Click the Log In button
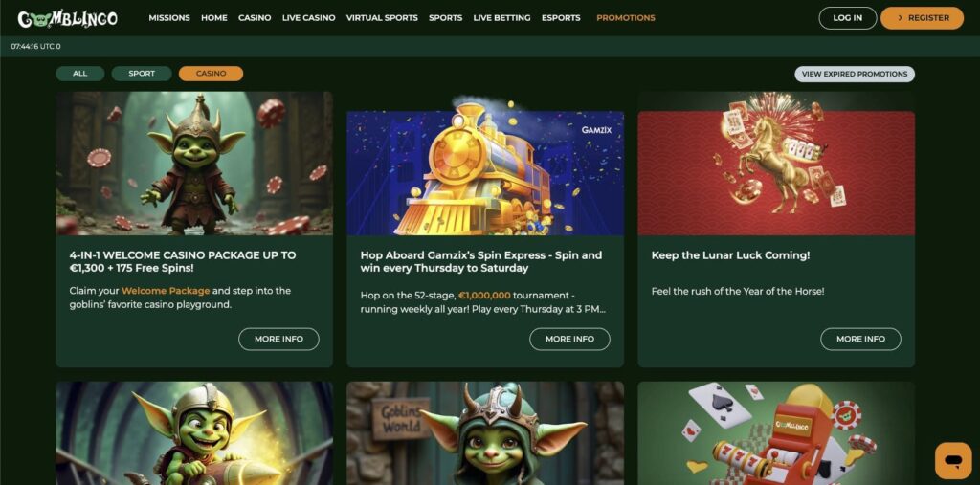The width and height of the screenshot is (980, 485). coord(848,18)
